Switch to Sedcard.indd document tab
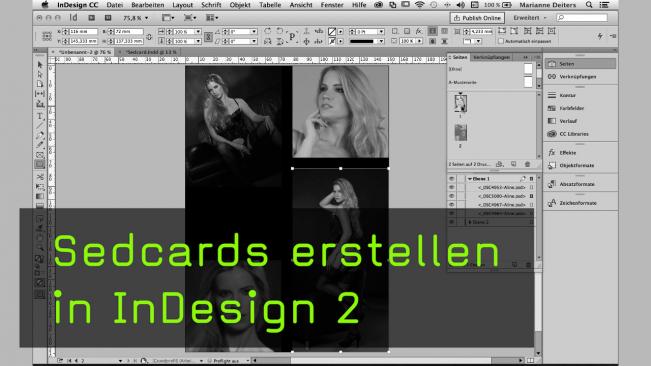Viewport: 651px width, 366px height. pyautogui.click(x=151, y=52)
